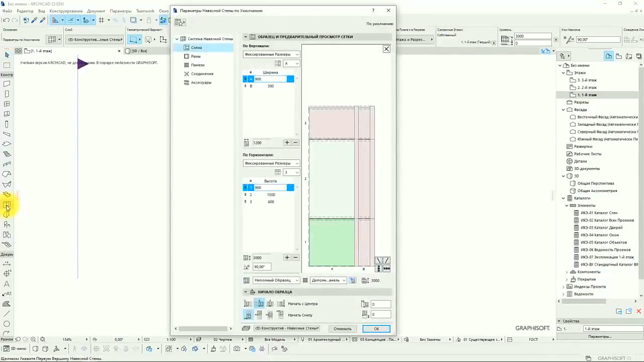
Task: Confirm dialog with OK button
Action: (376, 329)
